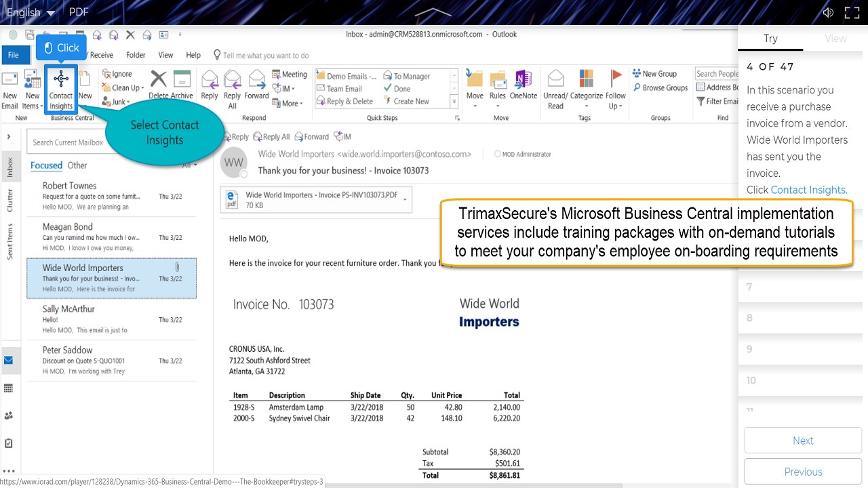The image size is (868, 488).
Task: Click Ignore conversation button
Action: [117, 74]
